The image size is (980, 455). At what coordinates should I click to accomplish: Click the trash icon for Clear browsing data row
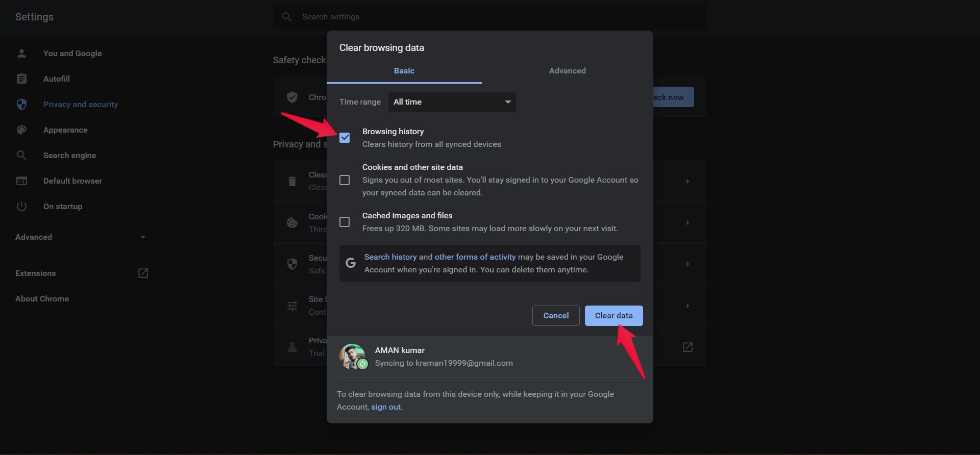292,181
